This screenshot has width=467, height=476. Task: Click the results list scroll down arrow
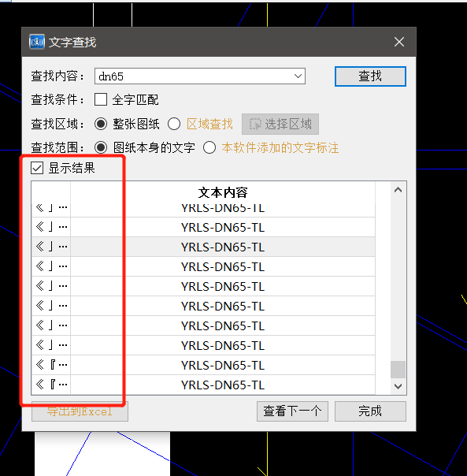(x=398, y=386)
